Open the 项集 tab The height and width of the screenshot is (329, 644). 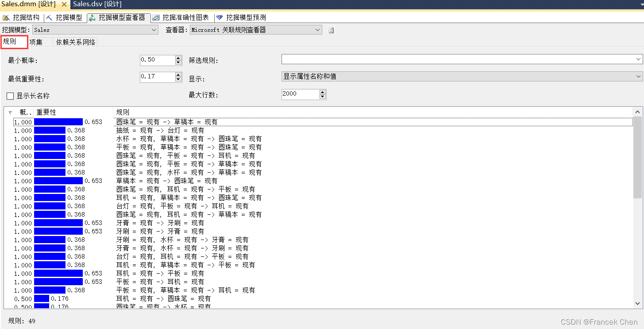click(36, 43)
